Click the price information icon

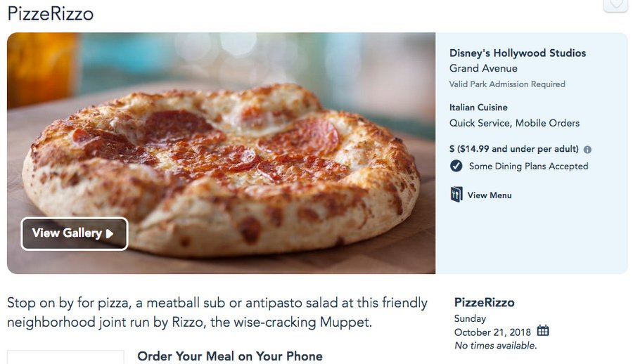pos(588,150)
